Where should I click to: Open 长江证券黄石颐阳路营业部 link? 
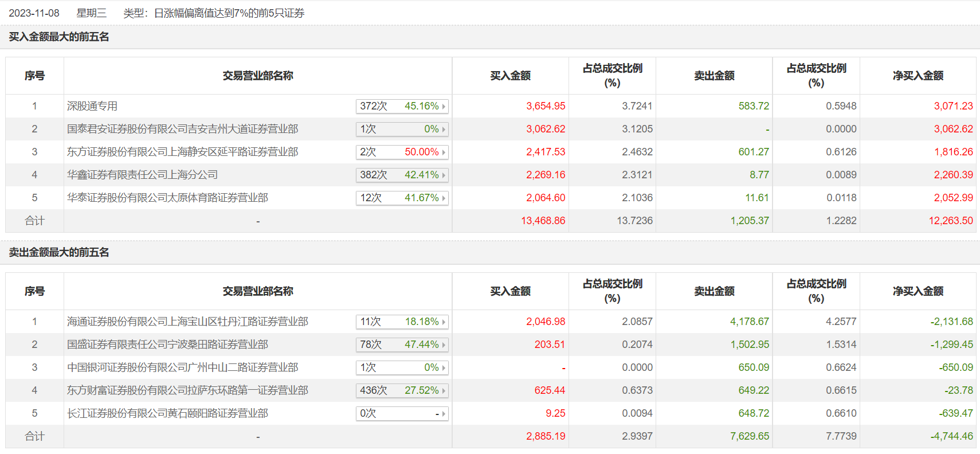167,413
